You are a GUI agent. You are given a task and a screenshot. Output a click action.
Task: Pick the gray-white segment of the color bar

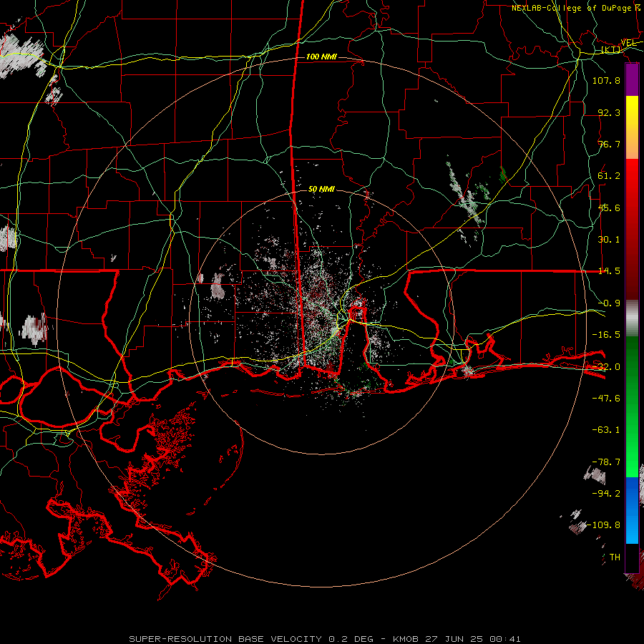[632, 318]
